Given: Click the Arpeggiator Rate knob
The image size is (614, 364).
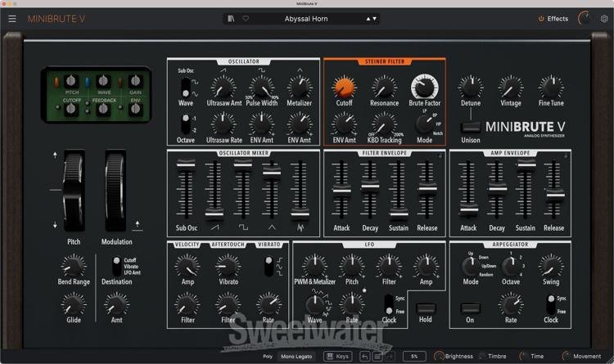Looking at the screenshot, I should pyautogui.click(x=511, y=304).
